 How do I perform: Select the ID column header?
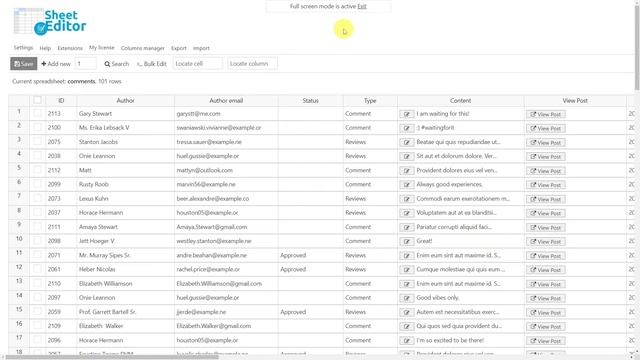pyautogui.click(x=61, y=100)
